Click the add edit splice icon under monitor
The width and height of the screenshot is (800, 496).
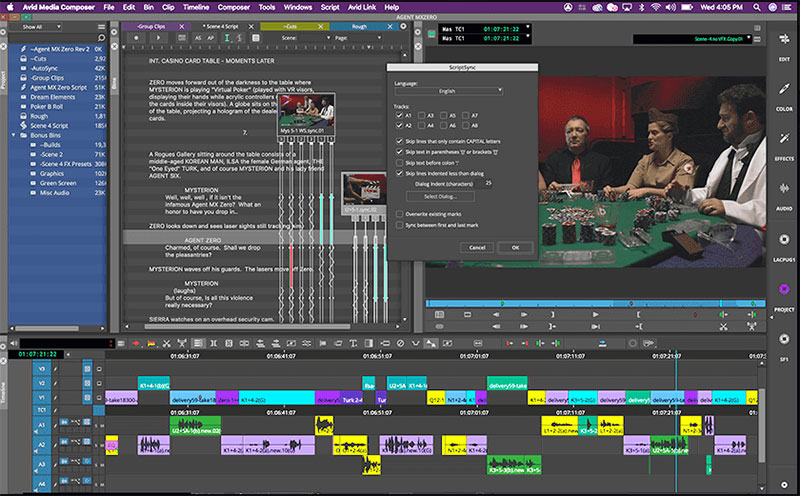(x=723, y=314)
